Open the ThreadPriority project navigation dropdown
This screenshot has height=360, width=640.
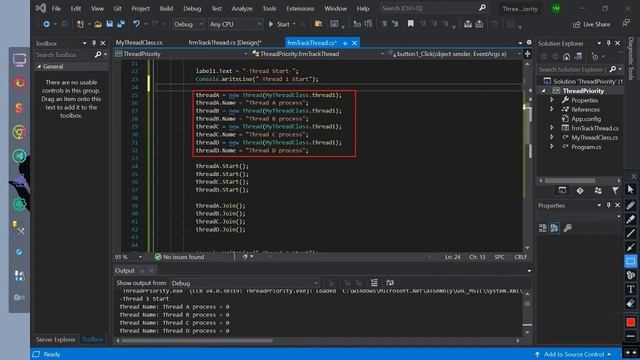coord(181,54)
